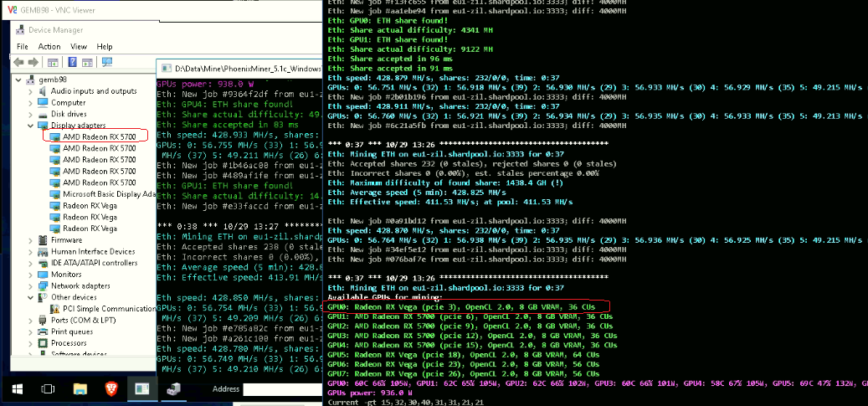Click the Other devices category icon

tap(44, 297)
